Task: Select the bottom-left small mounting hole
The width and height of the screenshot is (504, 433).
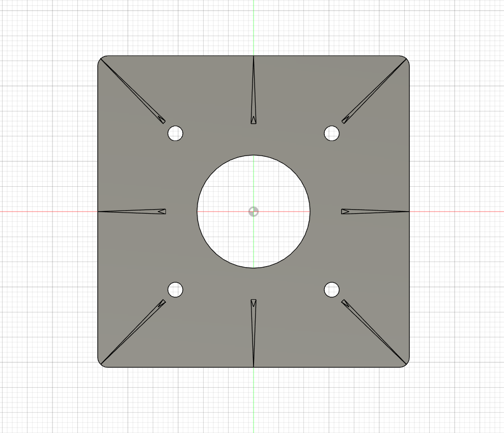Action: pos(176,289)
